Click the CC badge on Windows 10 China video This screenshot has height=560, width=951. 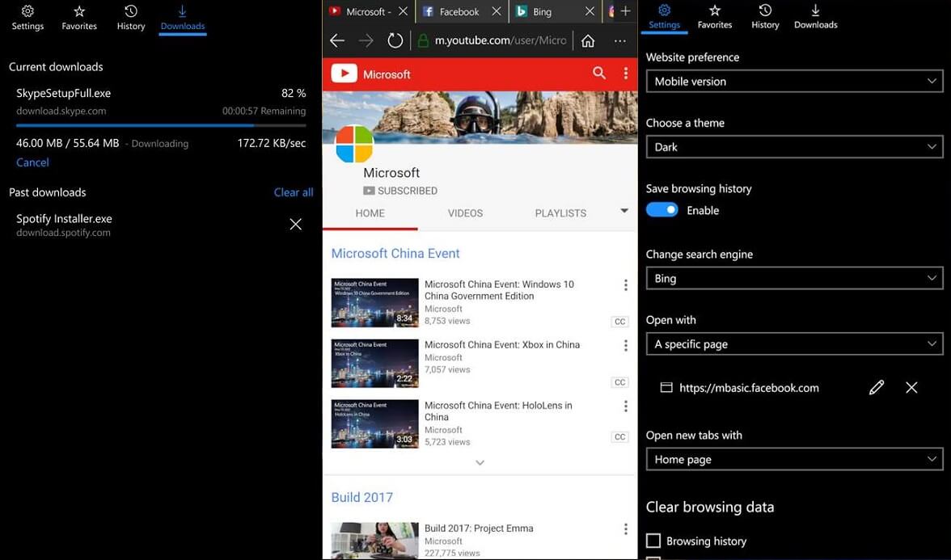coord(619,322)
